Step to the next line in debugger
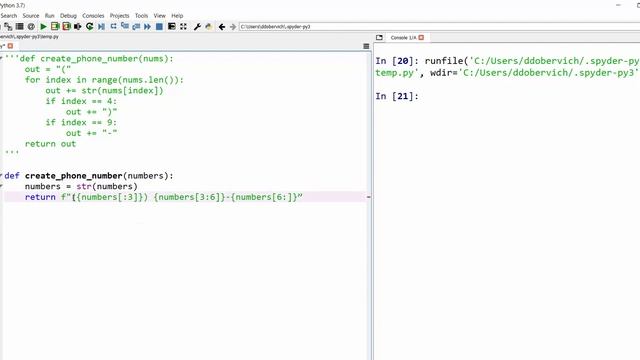This screenshot has height=360, width=640. [x=113, y=27]
